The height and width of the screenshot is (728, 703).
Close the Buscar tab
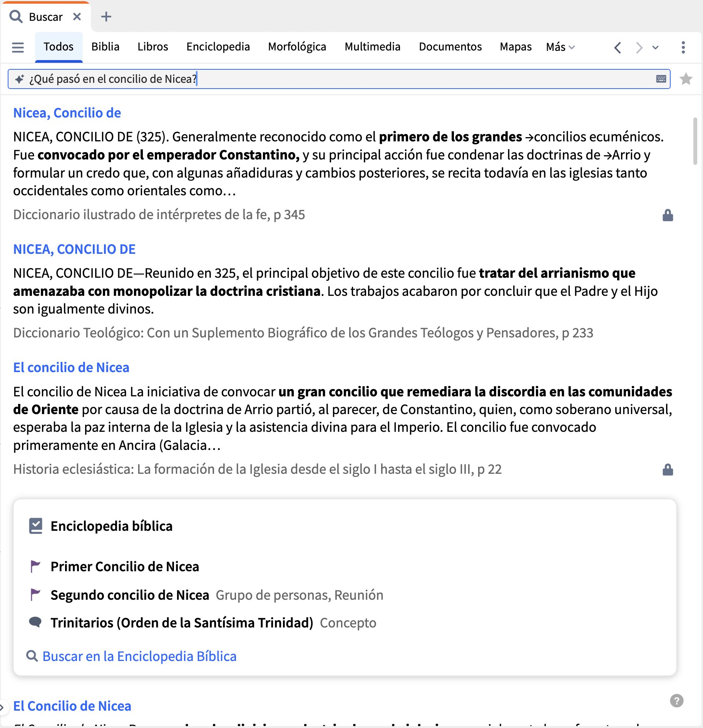tap(77, 17)
